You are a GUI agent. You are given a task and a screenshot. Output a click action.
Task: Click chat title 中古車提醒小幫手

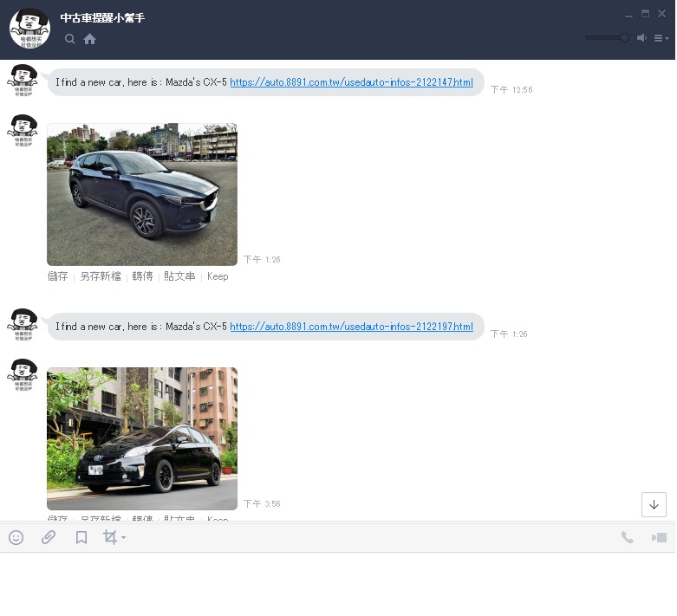pos(102,17)
